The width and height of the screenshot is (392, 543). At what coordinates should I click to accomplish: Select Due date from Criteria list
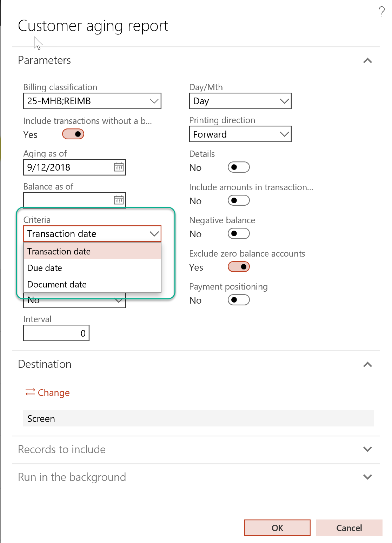[x=45, y=268]
